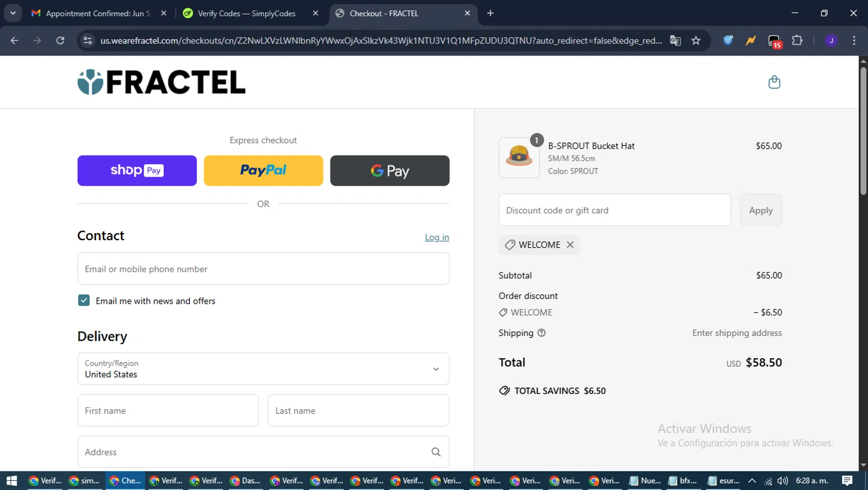Show hidden system tray icons

pos(752,481)
